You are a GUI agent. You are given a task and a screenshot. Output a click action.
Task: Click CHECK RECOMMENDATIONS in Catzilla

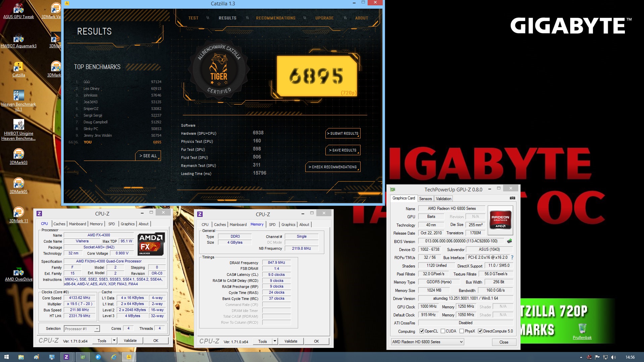pyautogui.click(x=333, y=167)
